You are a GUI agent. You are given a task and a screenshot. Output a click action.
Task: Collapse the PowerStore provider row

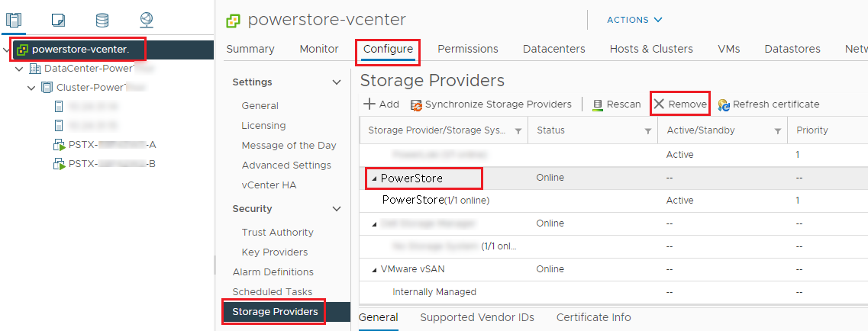pyautogui.click(x=374, y=178)
